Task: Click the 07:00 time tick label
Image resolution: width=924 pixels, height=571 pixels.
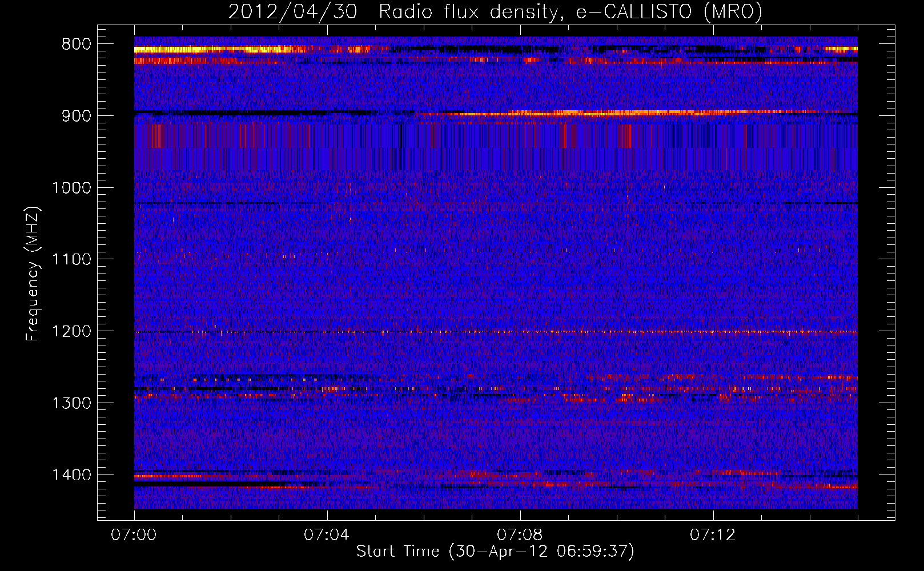Action: point(134,535)
